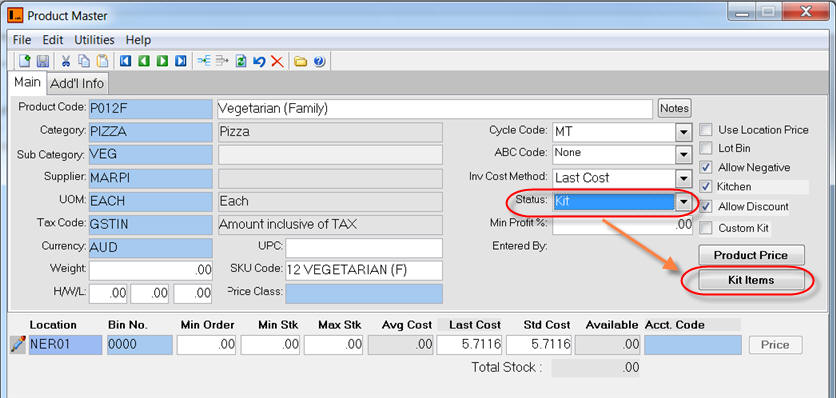The height and width of the screenshot is (398, 836).
Task: Click the Notes button
Action: click(674, 108)
